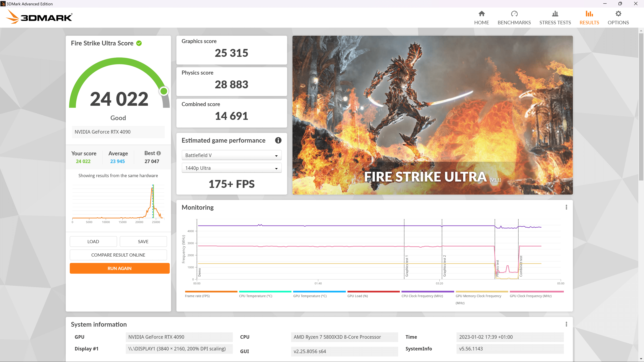Switch to the Results tab
The image size is (644, 362).
point(589,18)
